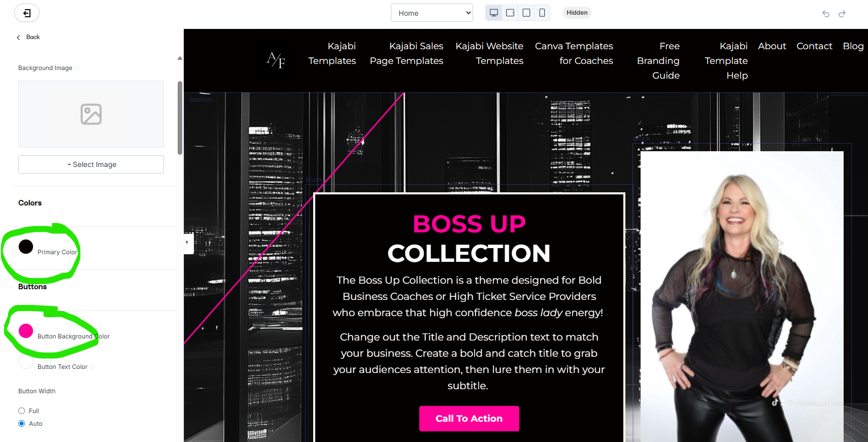The width and height of the screenshot is (868, 442).
Task: Click the "Background Image" label
Action: (45, 68)
